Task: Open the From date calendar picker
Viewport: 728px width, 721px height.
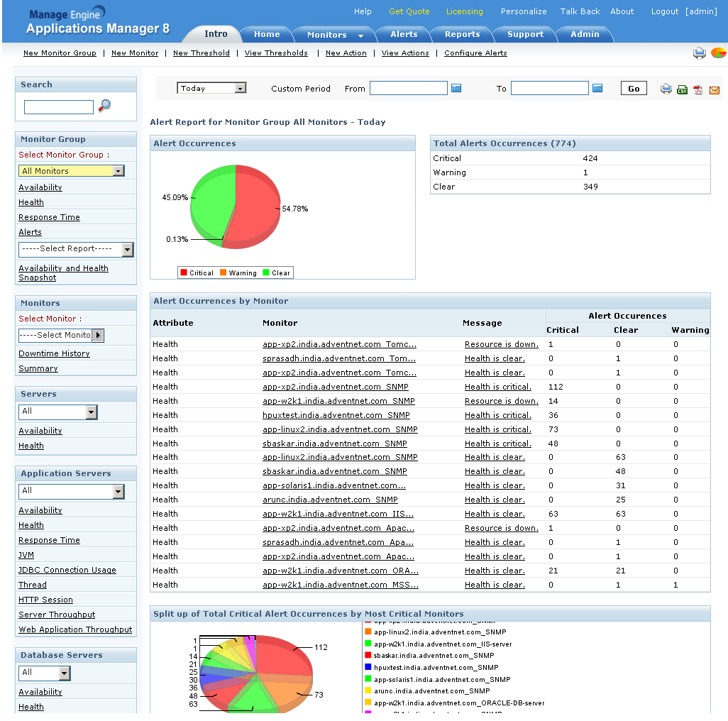Action: (456, 88)
